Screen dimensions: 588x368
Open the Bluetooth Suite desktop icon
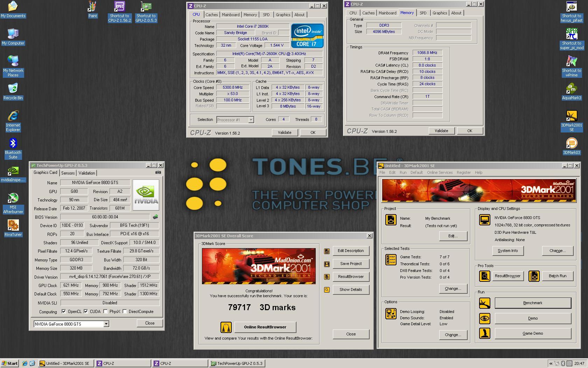(13, 148)
